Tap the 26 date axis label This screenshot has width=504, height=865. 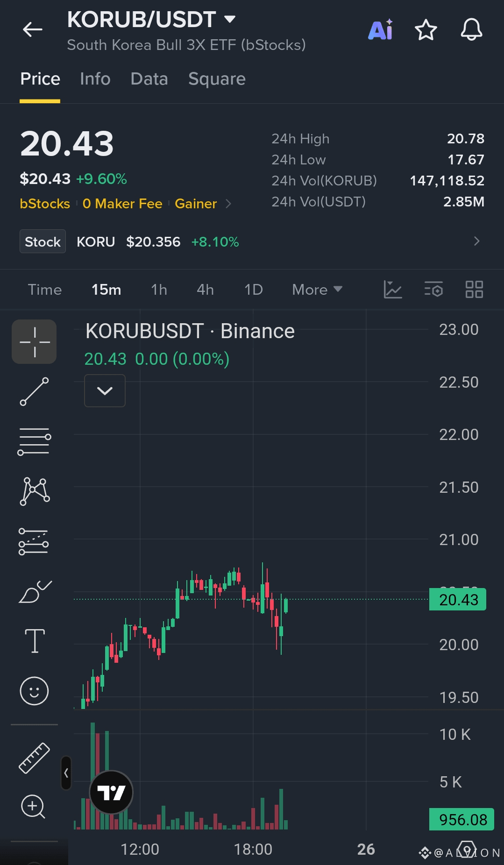click(x=366, y=849)
